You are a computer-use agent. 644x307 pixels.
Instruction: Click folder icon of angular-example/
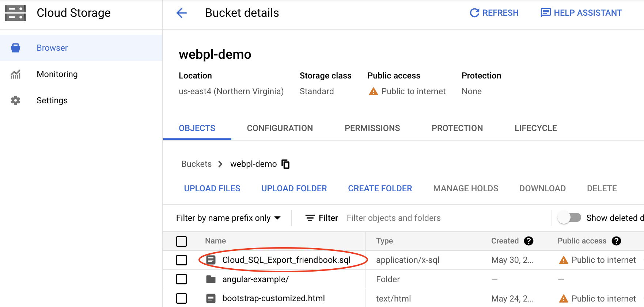tap(211, 279)
